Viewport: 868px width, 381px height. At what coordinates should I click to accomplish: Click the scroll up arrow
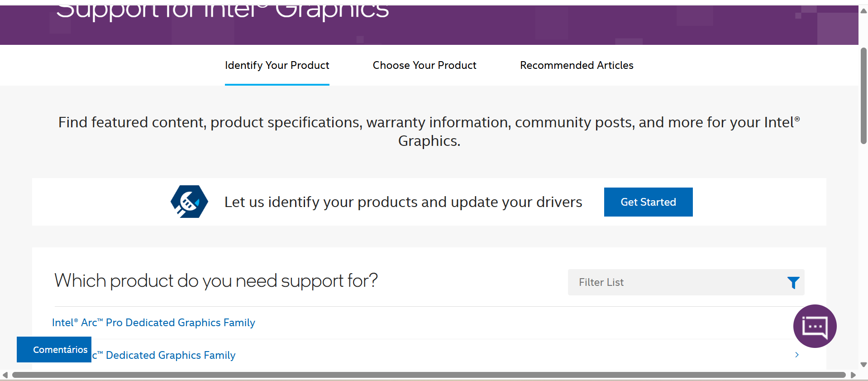pos(863,11)
